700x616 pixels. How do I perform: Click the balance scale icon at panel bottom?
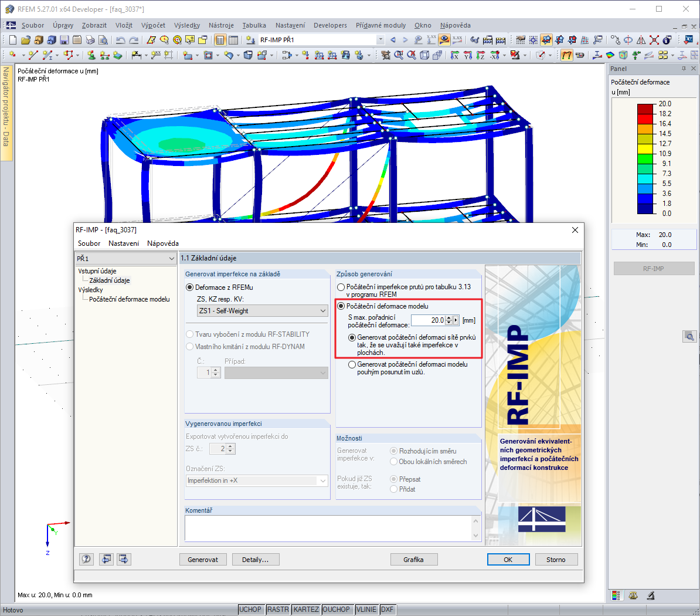tap(633, 595)
